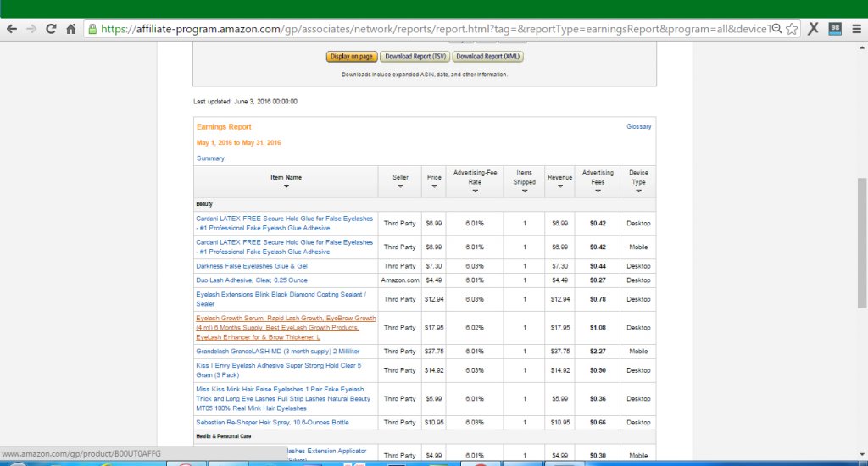
Task: Click the zoom magnifier icon in address bar
Action: 776,29
